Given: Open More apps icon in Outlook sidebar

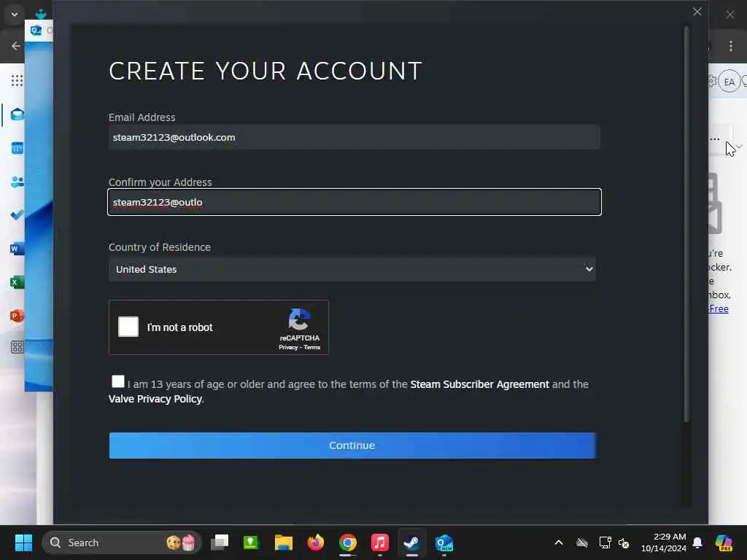Looking at the screenshot, I should point(18,347).
